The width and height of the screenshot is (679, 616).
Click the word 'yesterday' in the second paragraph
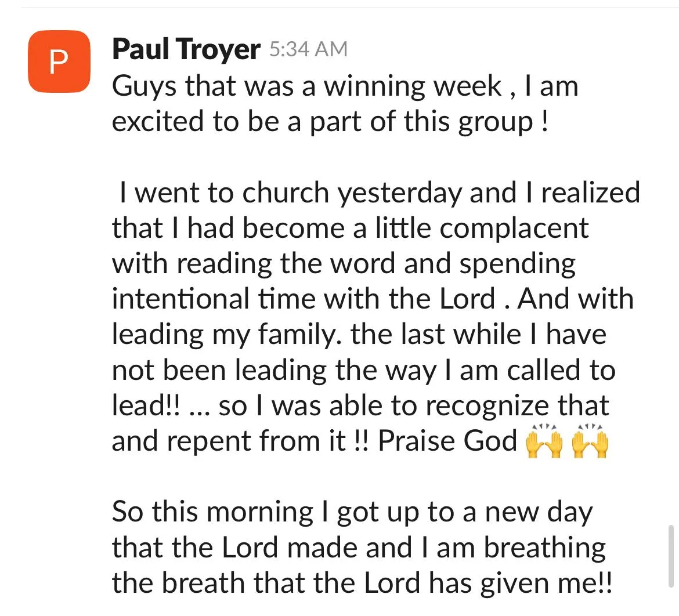pyautogui.click(x=400, y=193)
